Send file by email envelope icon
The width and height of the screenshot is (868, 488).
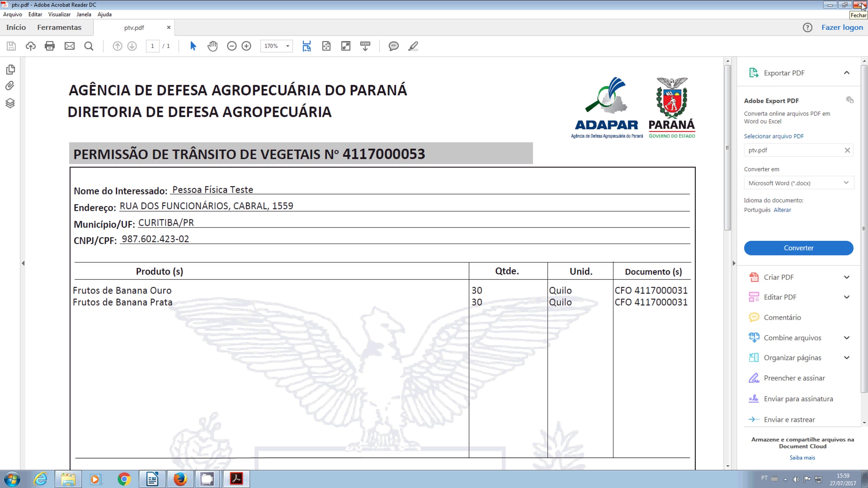[69, 46]
